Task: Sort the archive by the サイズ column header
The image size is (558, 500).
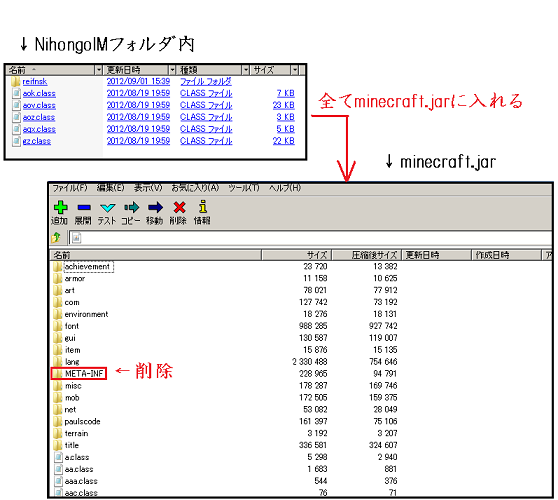Action: pyautogui.click(x=297, y=255)
